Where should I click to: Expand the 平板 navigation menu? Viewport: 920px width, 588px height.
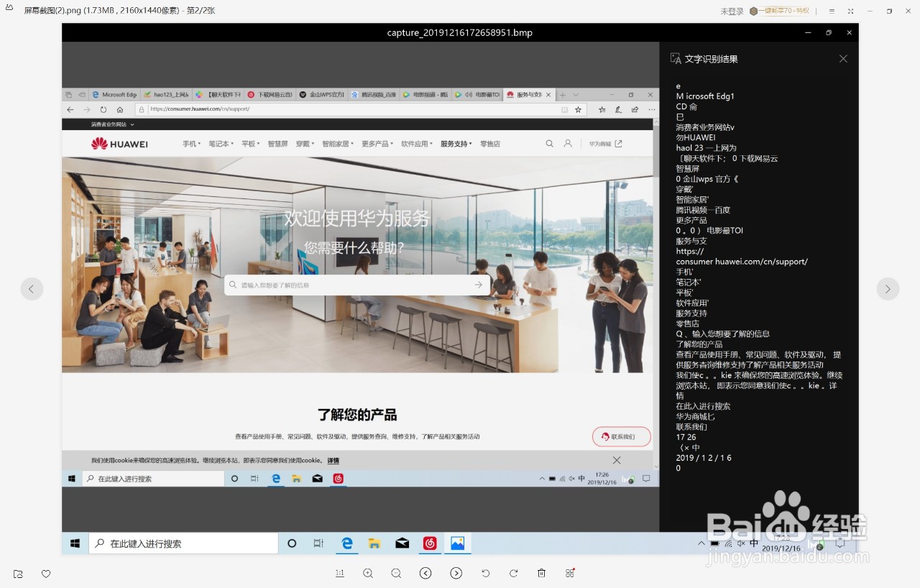coord(251,144)
